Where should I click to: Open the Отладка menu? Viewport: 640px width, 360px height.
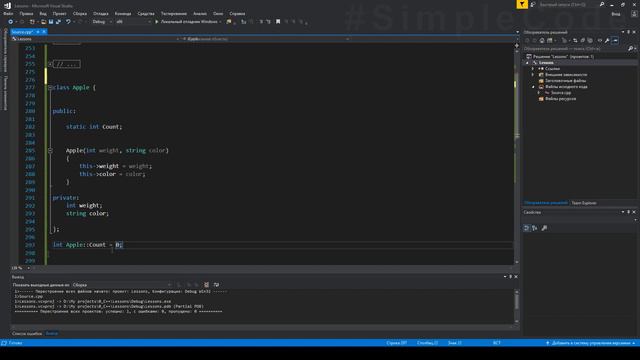pyautogui.click(x=100, y=13)
